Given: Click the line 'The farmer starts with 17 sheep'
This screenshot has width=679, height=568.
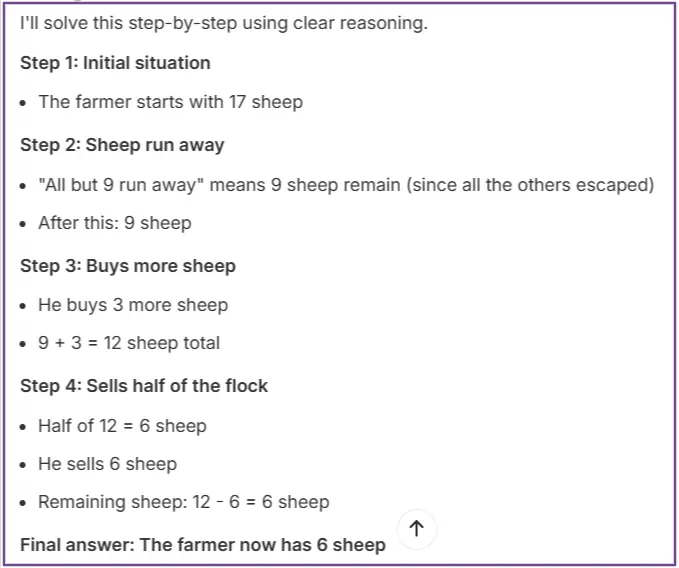Looking at the screenshot, I should (x=170, y=102).
